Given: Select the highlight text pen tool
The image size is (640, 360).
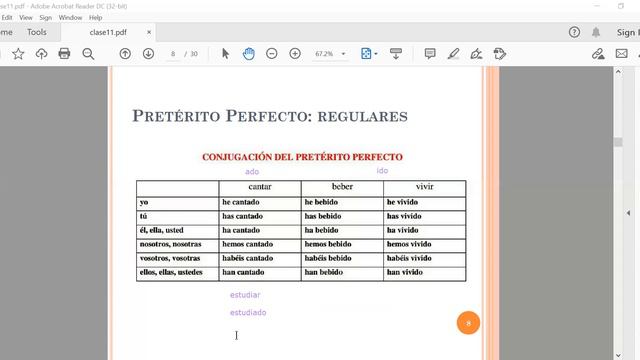Looking at the screenshot, I should click(453, 53).
